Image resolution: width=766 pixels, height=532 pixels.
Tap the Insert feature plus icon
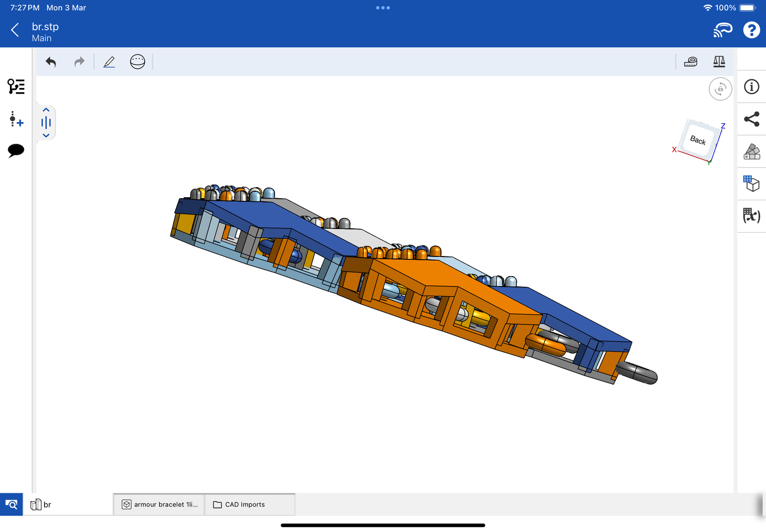(16, 119)
